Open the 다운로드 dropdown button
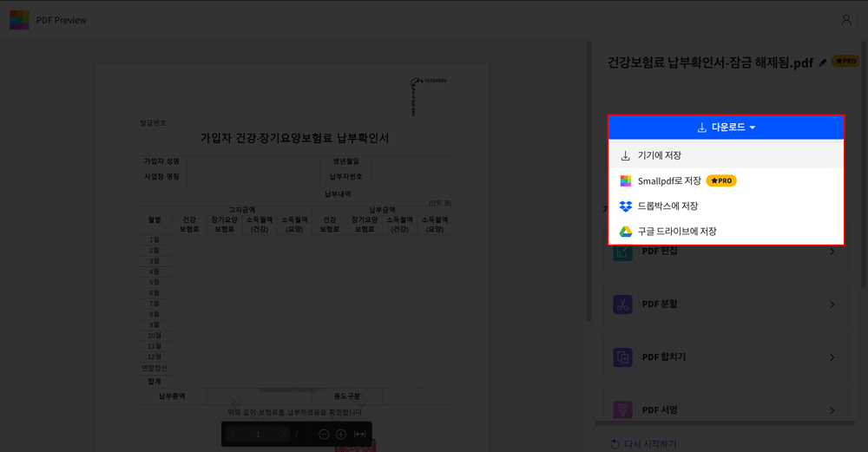868x452 pixels. point(726,128)
